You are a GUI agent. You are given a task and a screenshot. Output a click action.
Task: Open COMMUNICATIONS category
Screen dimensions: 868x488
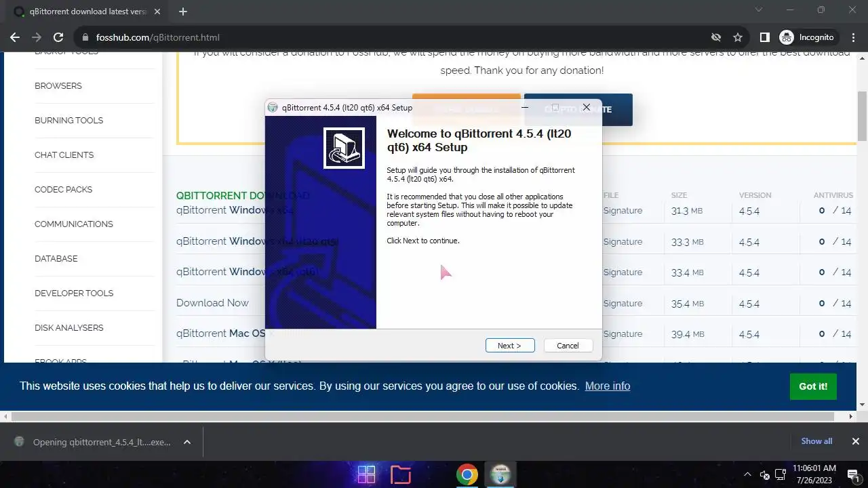tap(74, 224)
